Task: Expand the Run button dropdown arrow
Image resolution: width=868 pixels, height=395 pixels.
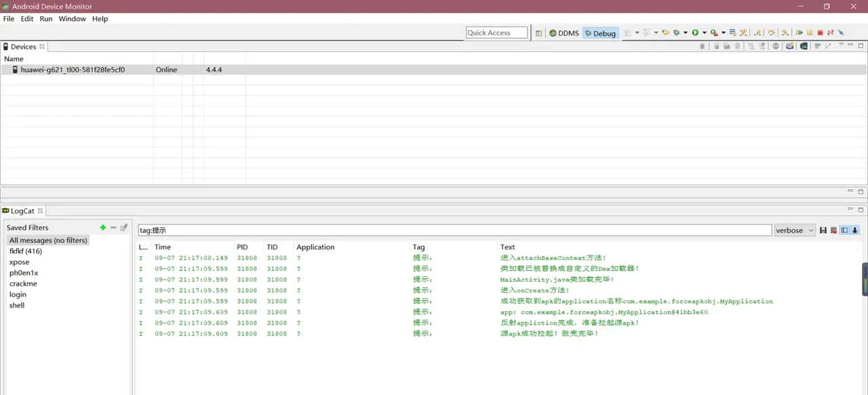Action: (705, 33)
